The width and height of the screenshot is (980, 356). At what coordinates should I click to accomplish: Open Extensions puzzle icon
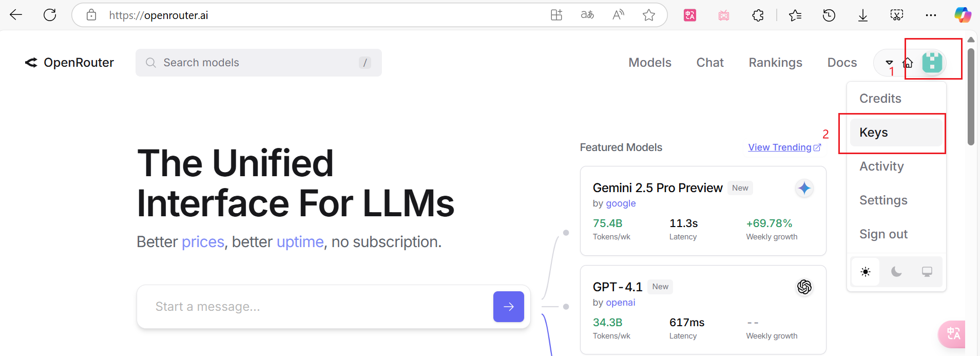(x=758, y=15)
